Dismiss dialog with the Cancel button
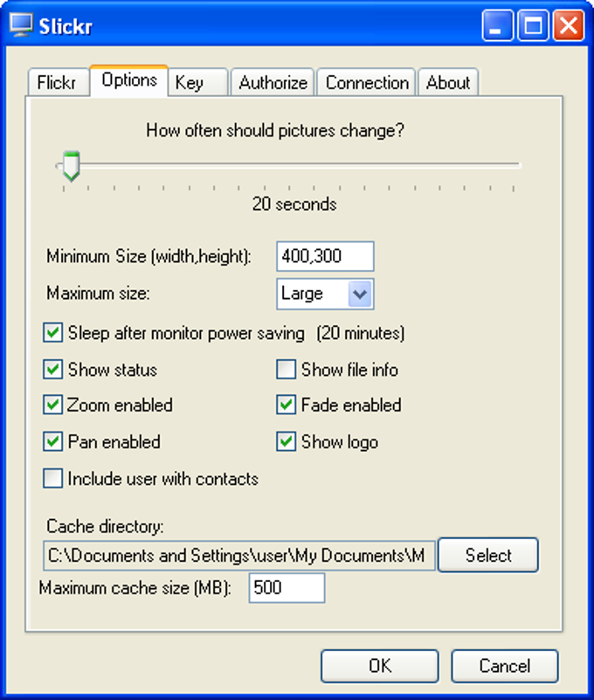Image resolution: width=594 pixels, height=700 pixels. coord(505,666)
